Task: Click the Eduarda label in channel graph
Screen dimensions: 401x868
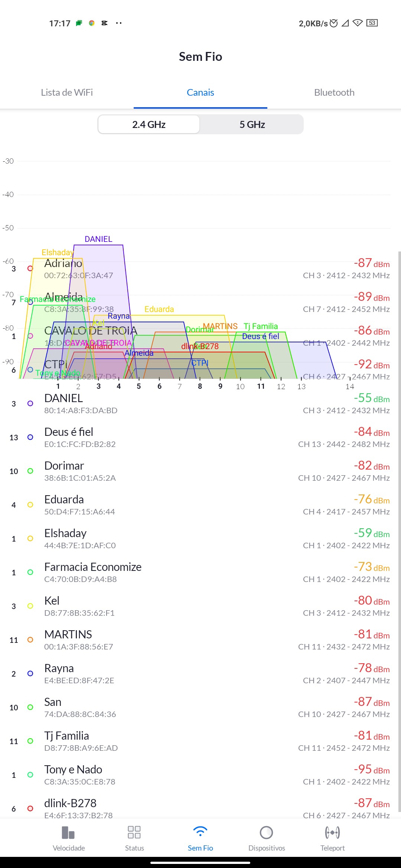Action: point(159,309)
